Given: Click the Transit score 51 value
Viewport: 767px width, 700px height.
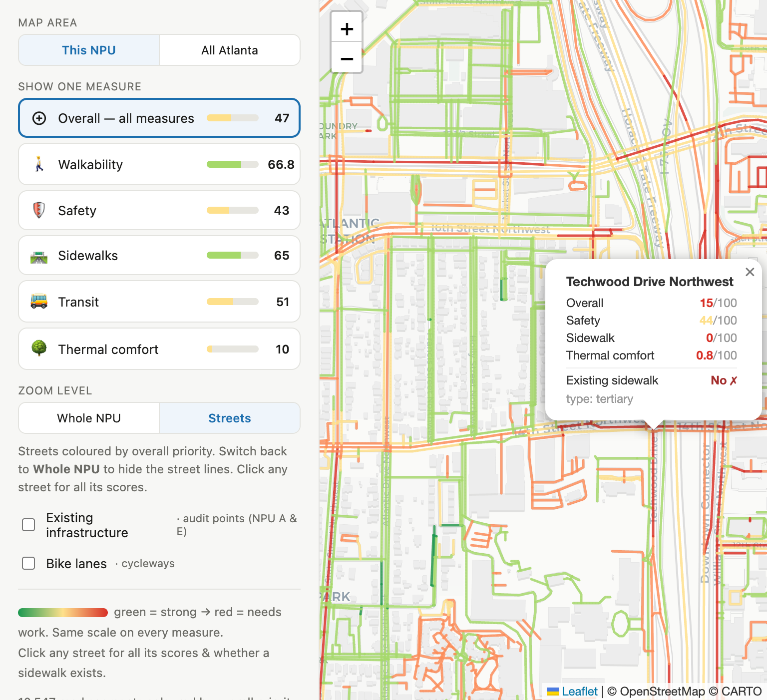Looking at the screenshot, I should (x=283, y=302).
